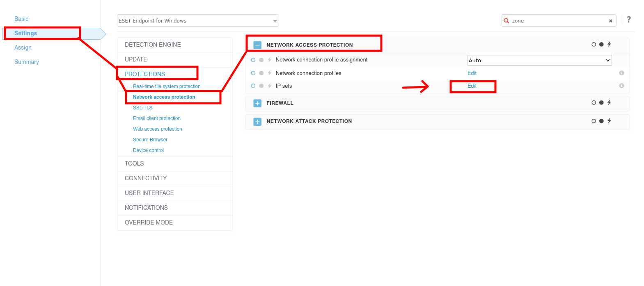Select the gray Apply dot for Network connection profile assignment
Viewport: 644px width, 286px height.
(x=261, y=60)
